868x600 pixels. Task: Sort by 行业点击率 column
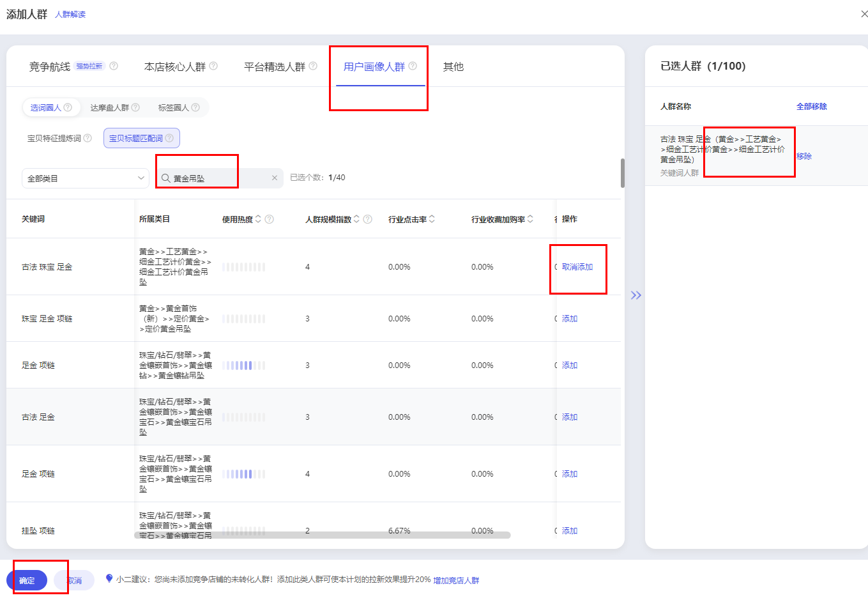[x=432, y=219]
